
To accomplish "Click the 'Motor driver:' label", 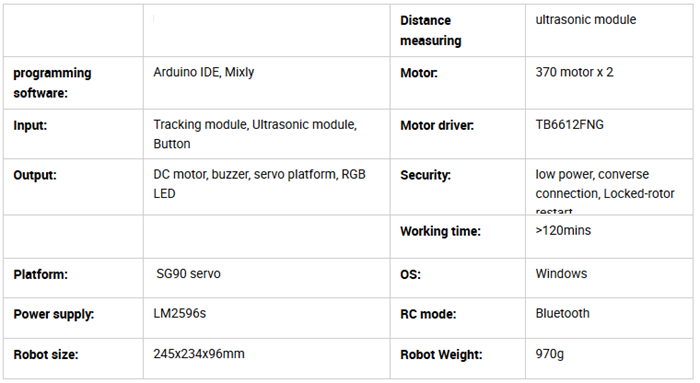I will tap(437, 125).
